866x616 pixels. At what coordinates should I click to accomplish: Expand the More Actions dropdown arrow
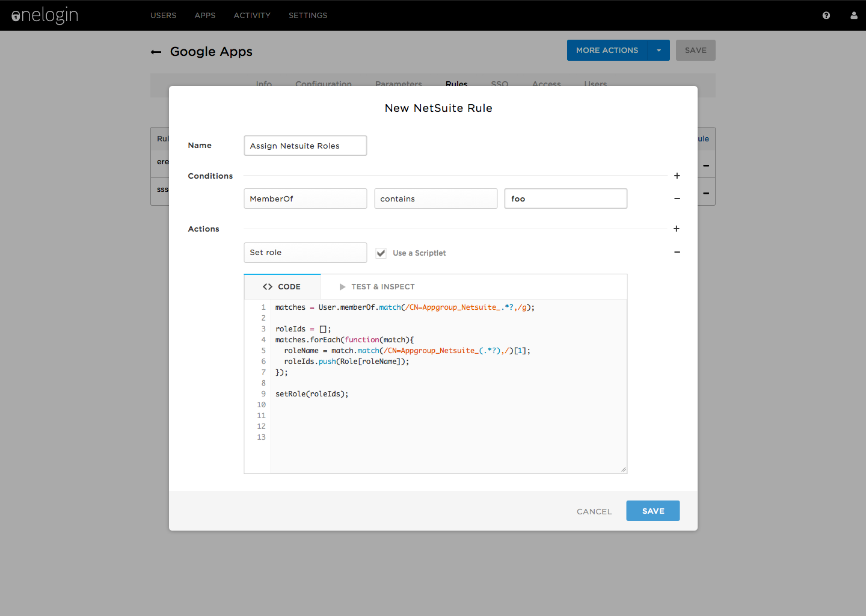pos(659,51)
